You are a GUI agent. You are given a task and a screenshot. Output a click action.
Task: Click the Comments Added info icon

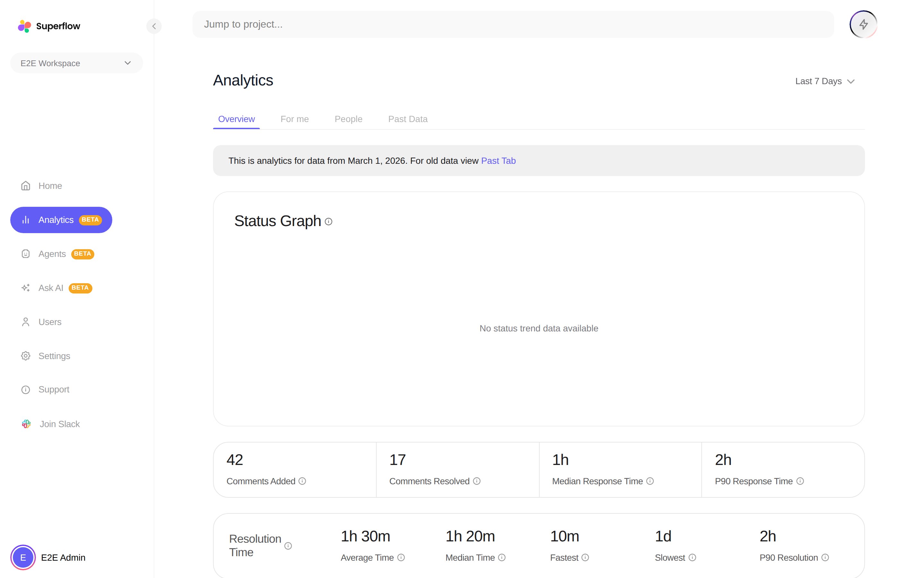(302, 481)
